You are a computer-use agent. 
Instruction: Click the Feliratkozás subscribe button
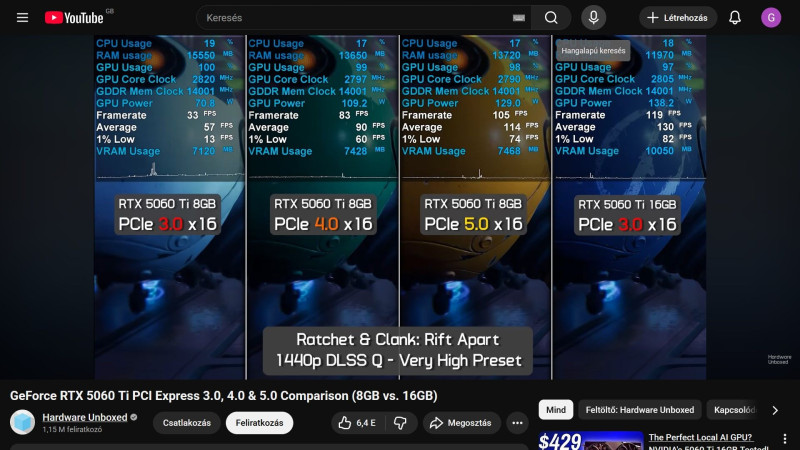[259, 423]
